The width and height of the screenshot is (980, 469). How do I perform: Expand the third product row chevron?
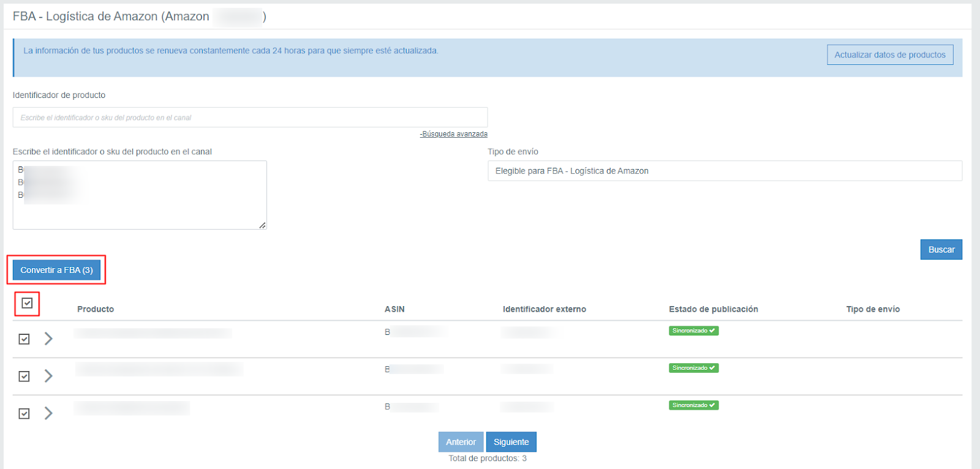pyautogui.click(x=48, y=413)
